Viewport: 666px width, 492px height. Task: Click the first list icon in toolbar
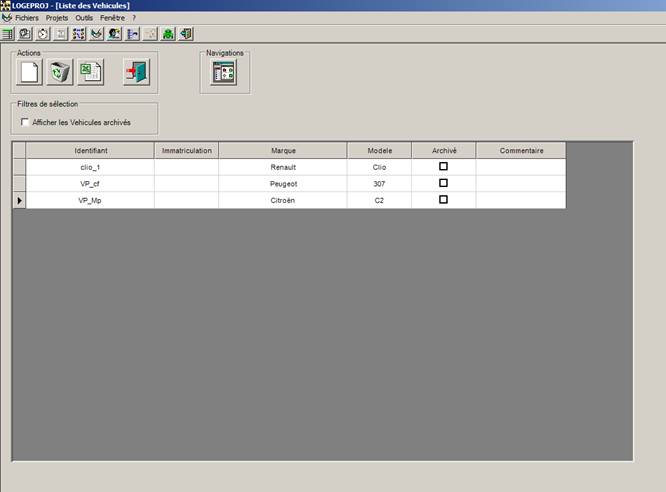click(8, 33)
